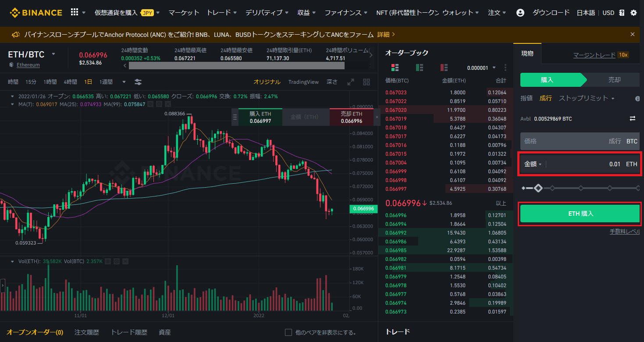
Task: Show buy orders only in order book
Action: (420, 68)
